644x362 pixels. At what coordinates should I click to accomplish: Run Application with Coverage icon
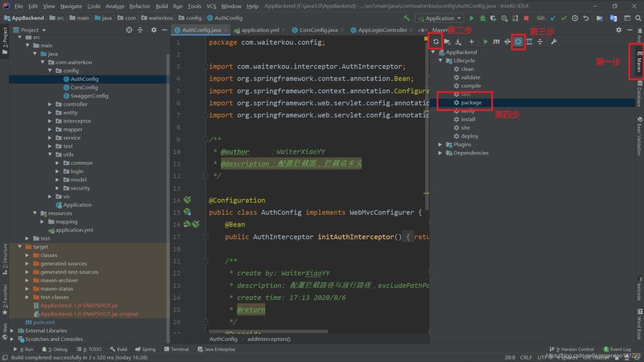[493, 18]
